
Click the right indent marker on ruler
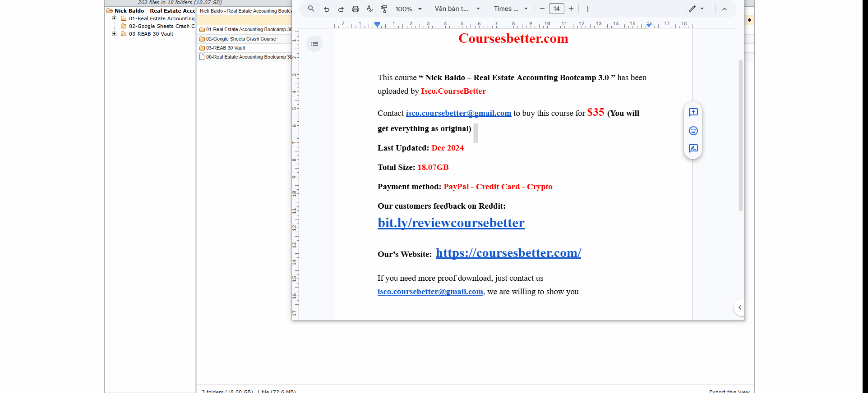[649, 25]
